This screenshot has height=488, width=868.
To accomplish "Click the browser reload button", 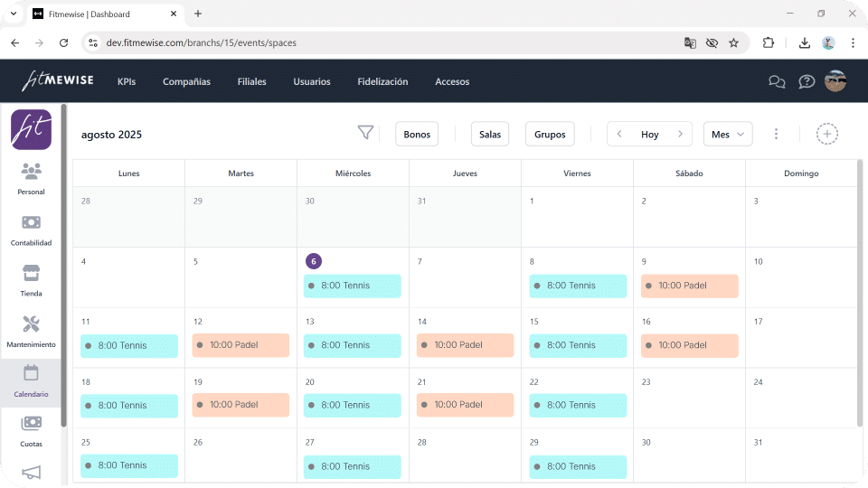I will click(63, 42).
